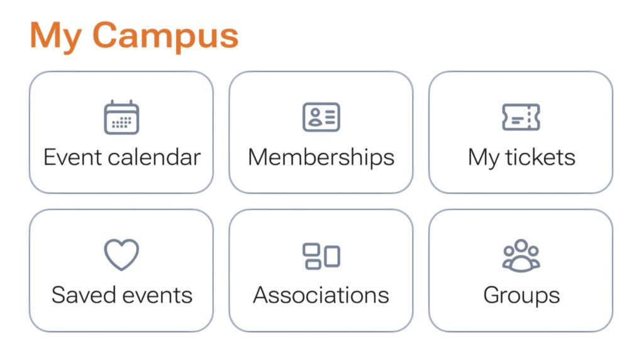
Task: Click the orange My Campus heading
Action: click(135, 36)
